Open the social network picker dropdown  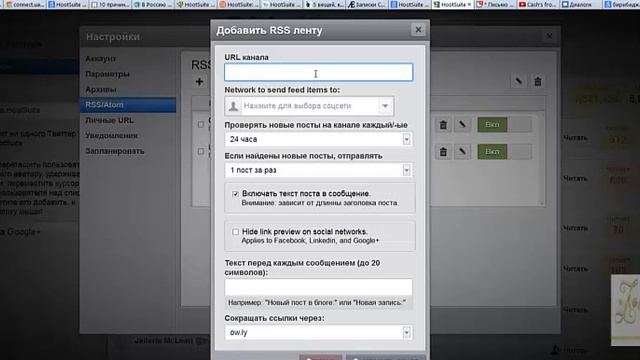[x=309, y=106]
